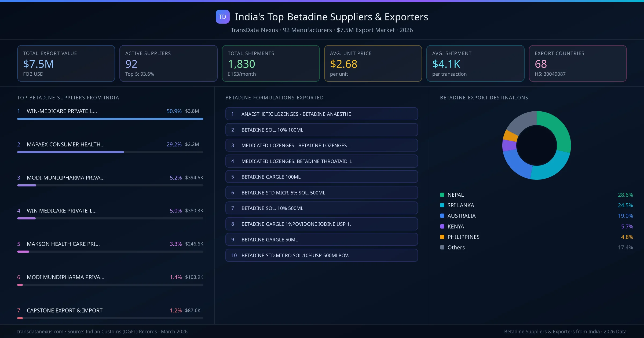This screenshot has height=338, width=644.
Task: Click the Total Shipments stat card
Action: (270, 63)
